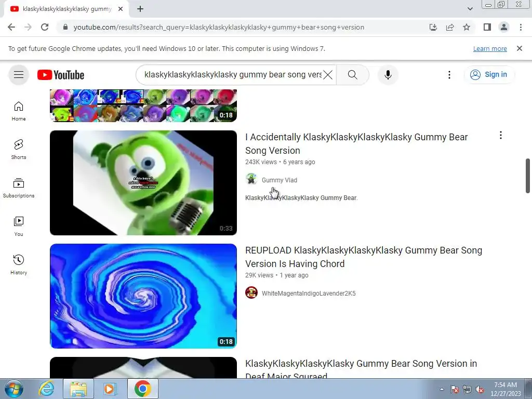Open action menu for I Accidentally video
The image size is (532, 399).
tap(500, 136)
